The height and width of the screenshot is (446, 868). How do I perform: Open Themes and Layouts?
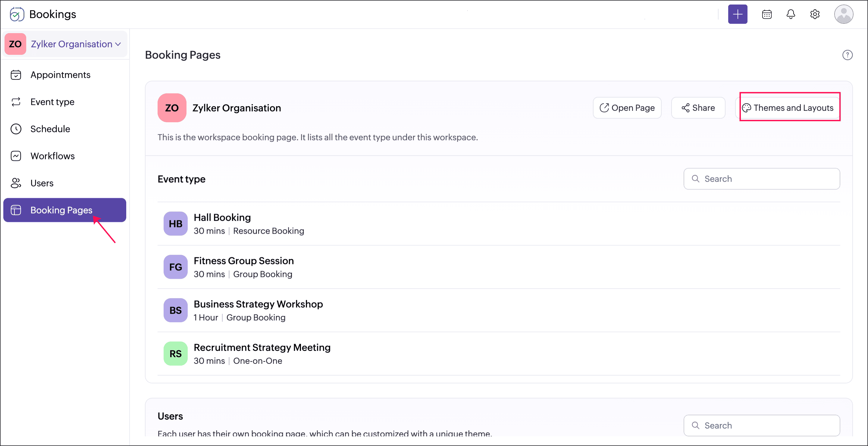788,108
